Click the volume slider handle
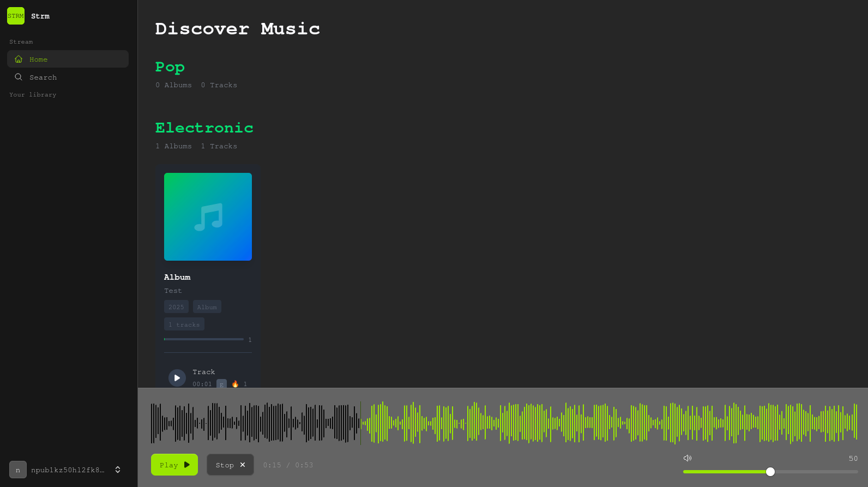The image size is (868, 487). [x=770, y=472]
